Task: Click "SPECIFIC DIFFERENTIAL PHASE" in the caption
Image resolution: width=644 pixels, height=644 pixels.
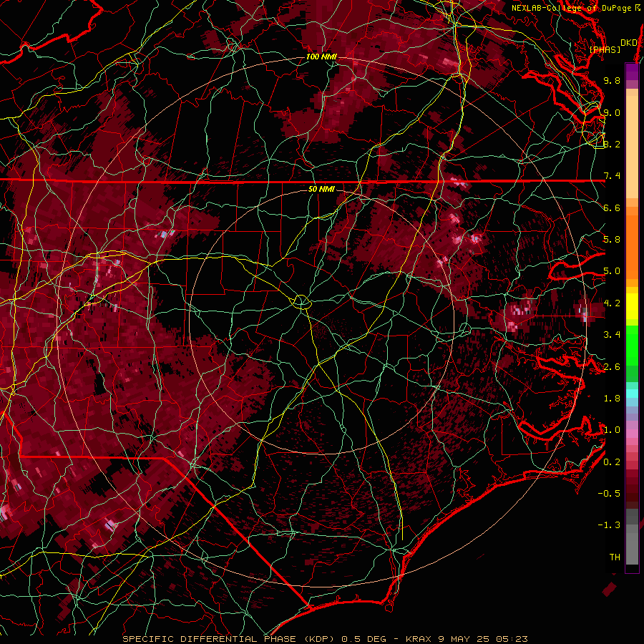Action: 209,639
